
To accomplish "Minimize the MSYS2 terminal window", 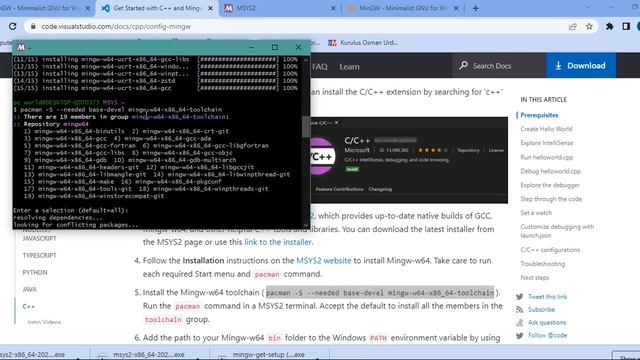I will point(251,47).
